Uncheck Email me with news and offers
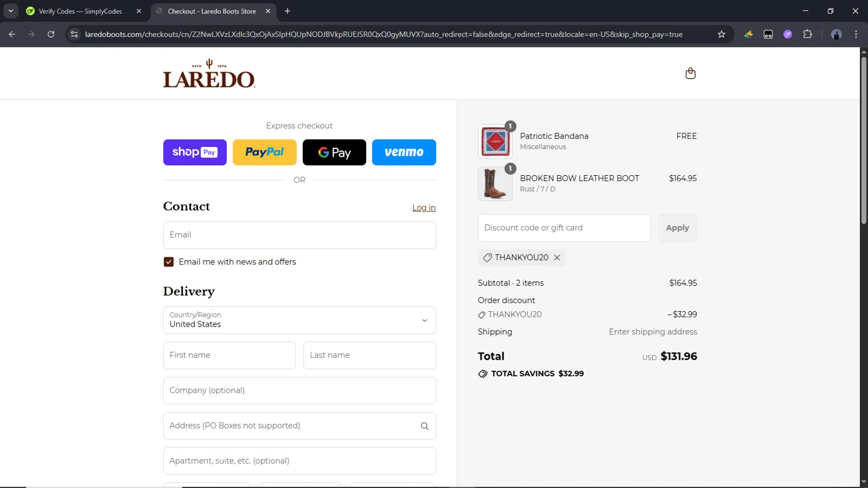This screenshot has height=488, width=868. 168,262
